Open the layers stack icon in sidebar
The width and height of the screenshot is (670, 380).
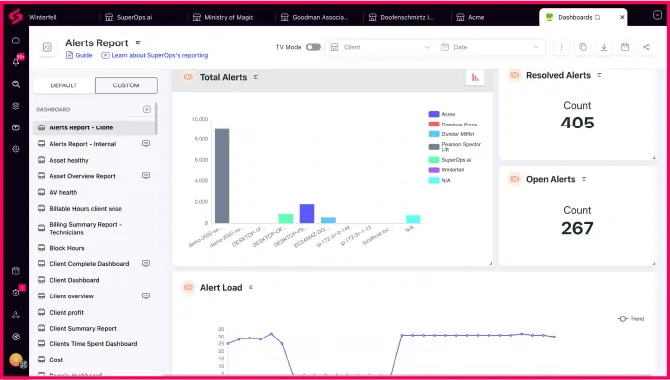pyautogui.click(x=16, y=106)
